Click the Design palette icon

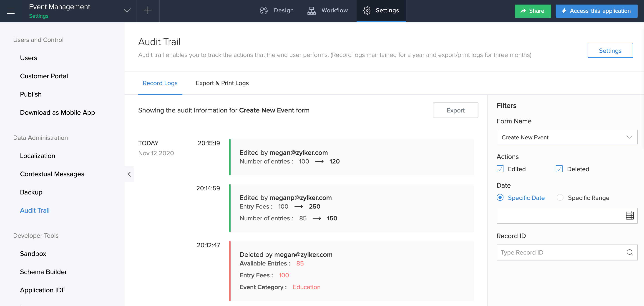pyautogui.click(x=264, y=10)
